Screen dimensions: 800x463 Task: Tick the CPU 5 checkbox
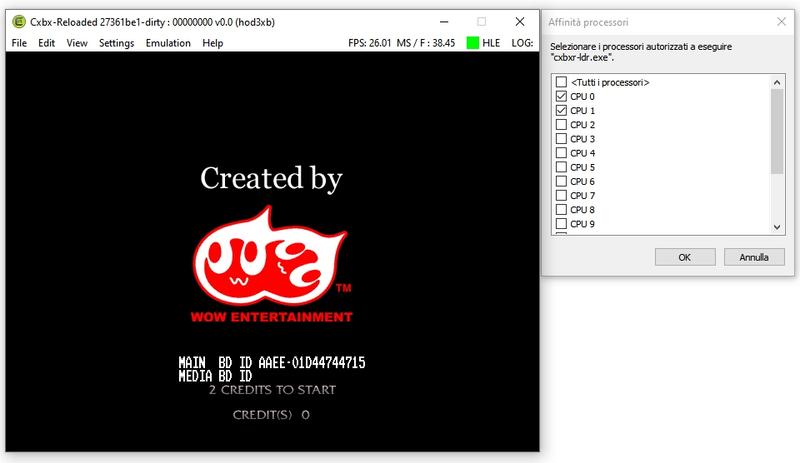[561, 167]
